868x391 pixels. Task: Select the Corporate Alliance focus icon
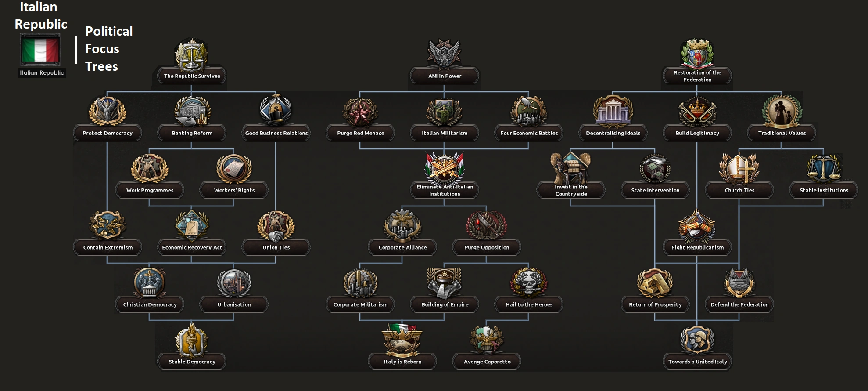[402, 225]
